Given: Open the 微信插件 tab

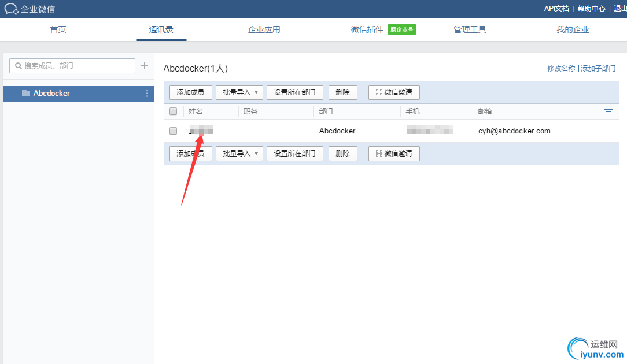Looking at the screenshot, I should (x=367, y=29).
